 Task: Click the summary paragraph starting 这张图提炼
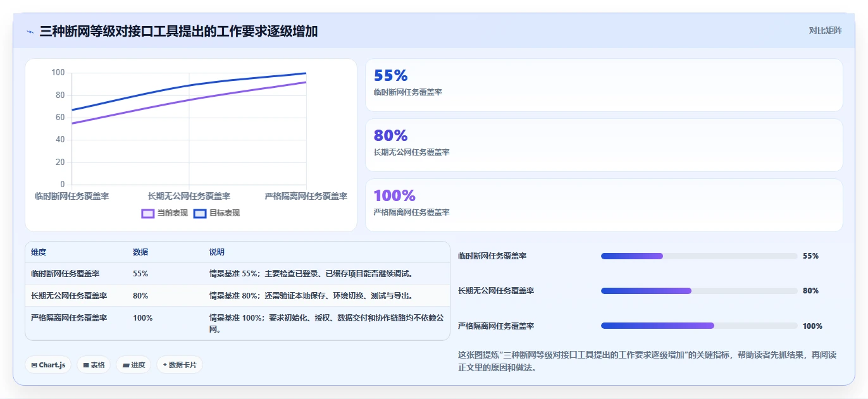[x=647, y=361]
